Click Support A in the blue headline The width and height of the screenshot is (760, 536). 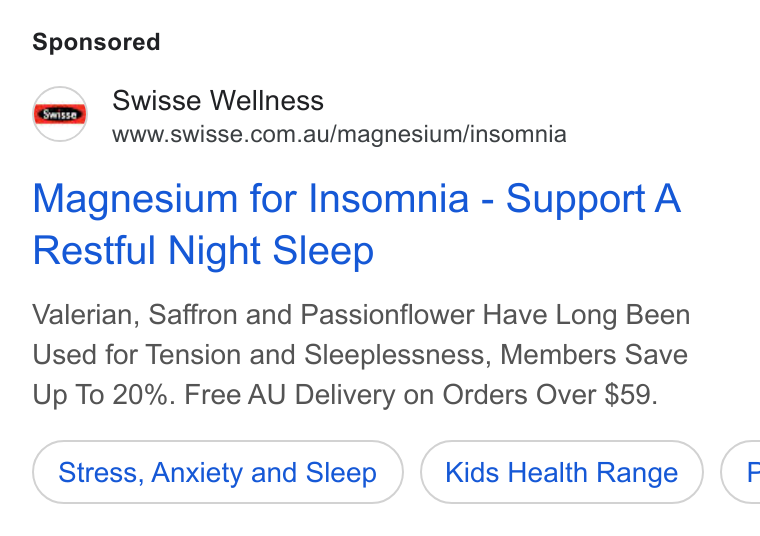click(x=593, y=198)
